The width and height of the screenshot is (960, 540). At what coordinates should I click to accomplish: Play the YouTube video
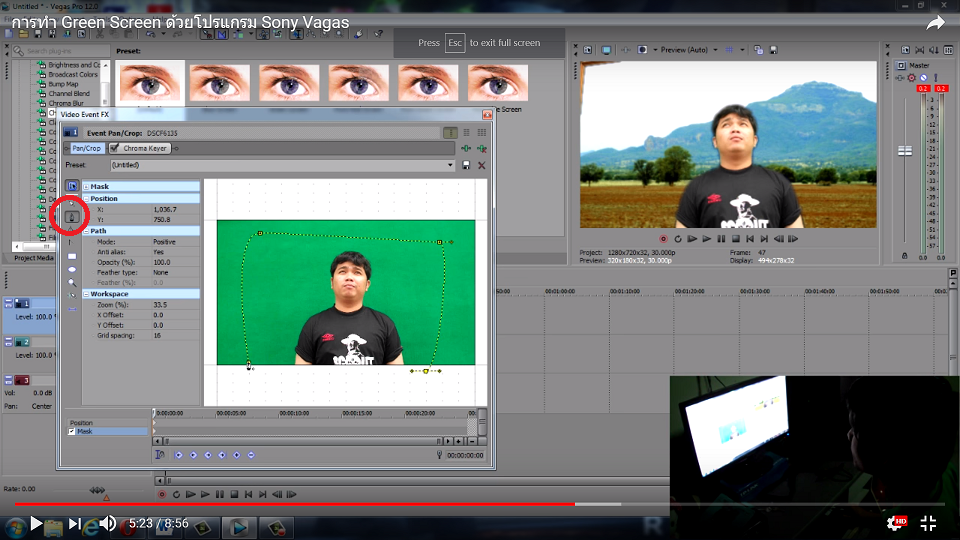[x=36, y=523]
